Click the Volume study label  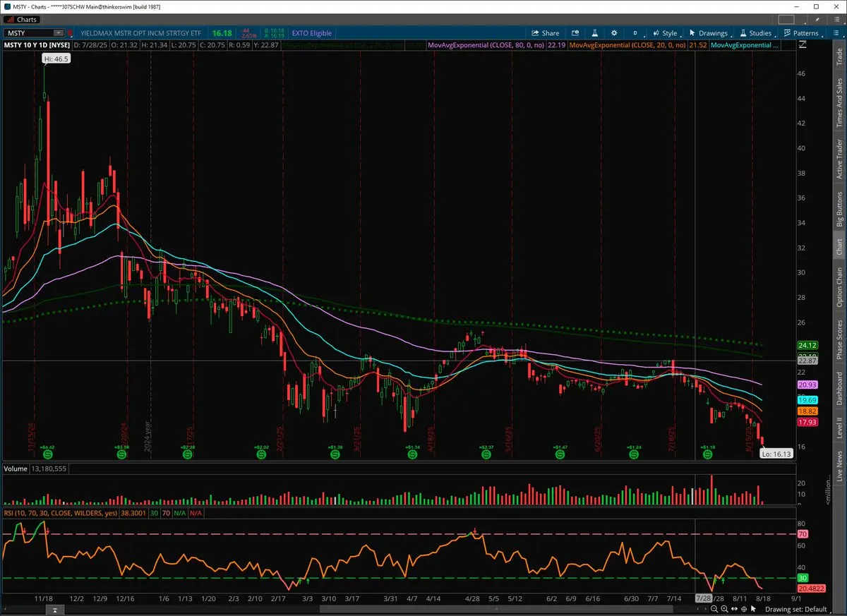[x=16, y=469]
